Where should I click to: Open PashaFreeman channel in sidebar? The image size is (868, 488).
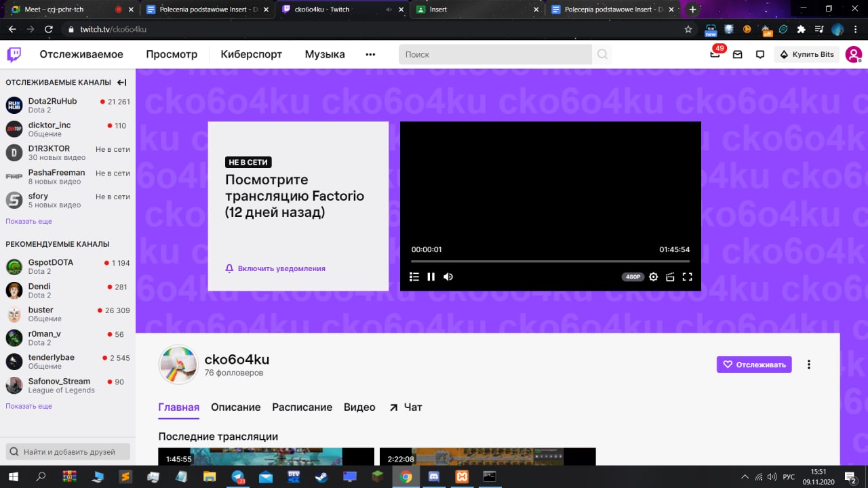(68, 176)
